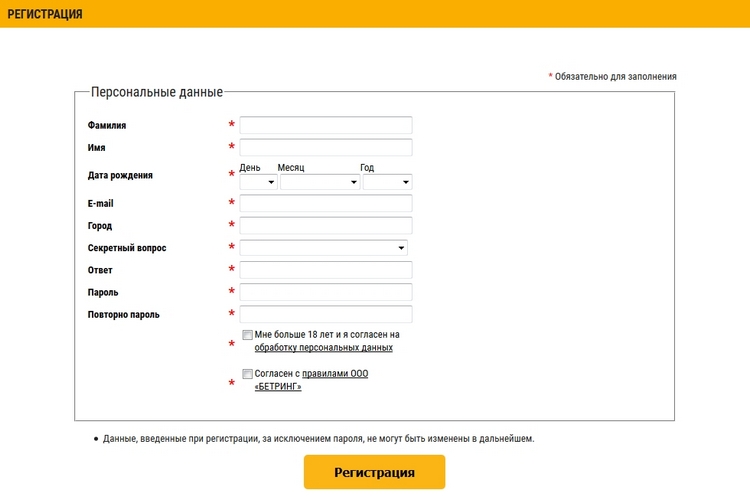Click the 'Персональные данные' legend text
Image resolution: width=750 pixels, height=497 pixels.
coord(157,92)
